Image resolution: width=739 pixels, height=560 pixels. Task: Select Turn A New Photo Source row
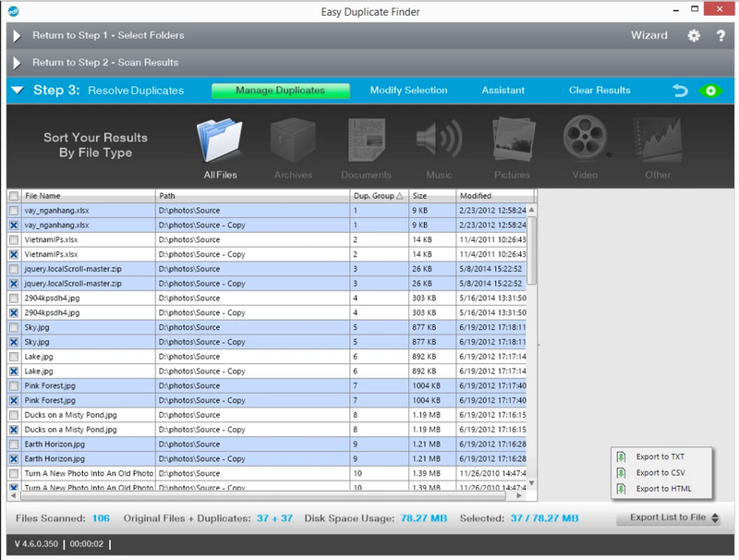click(x=267, y=474)
